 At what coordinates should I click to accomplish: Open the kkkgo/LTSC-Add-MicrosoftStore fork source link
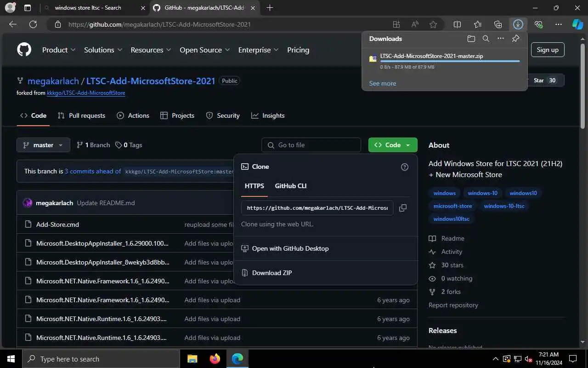coord(86,93)
